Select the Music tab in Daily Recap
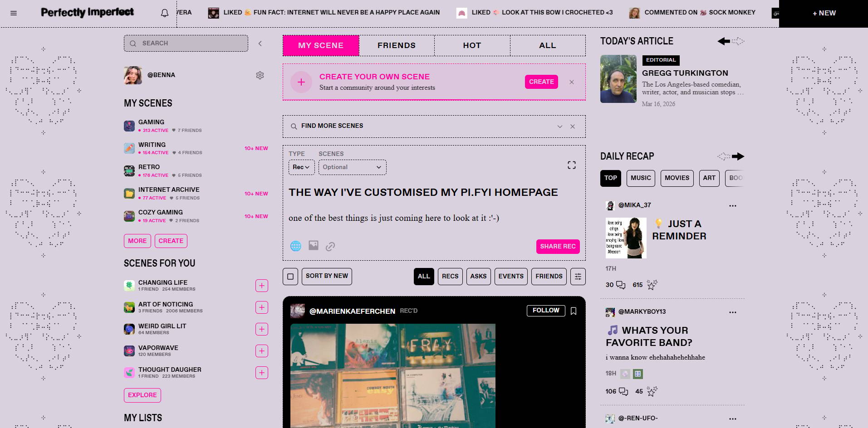Image resolution: width=868 pixels, height=428 pixels. tap(641, 178)
